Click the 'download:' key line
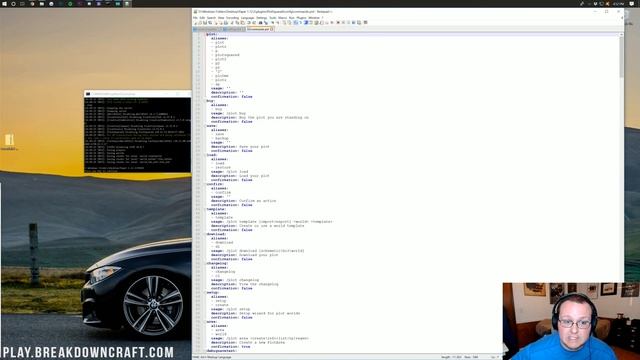 [x=216, y=234]
